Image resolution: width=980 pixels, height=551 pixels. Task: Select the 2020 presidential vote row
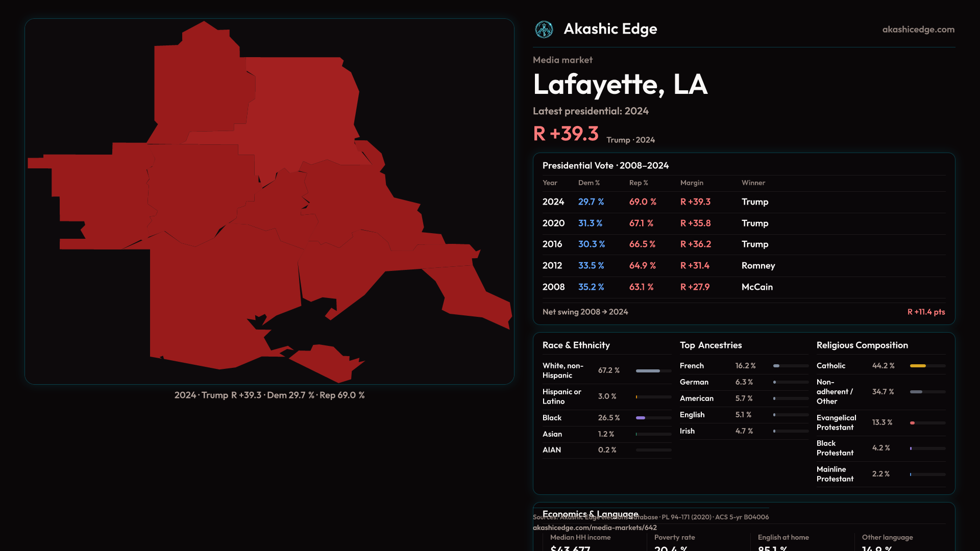[743, 223]
